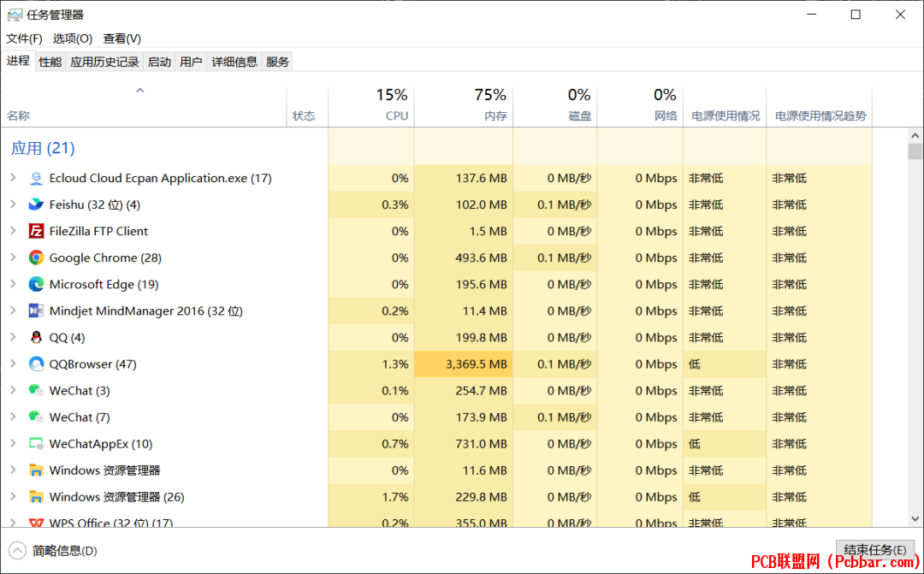The width and height of the screenshot is (924, 574).
Task: Expand the Microsoft Edge (19) process group
Action: (13, 283)
